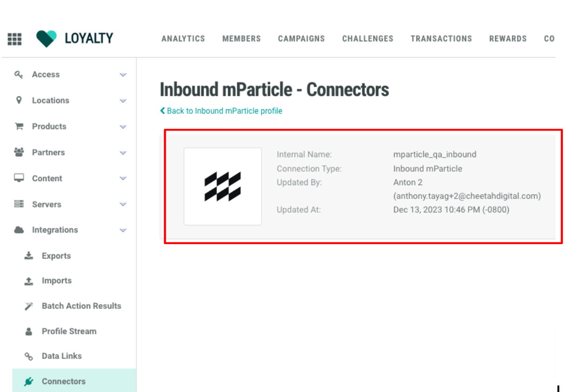Click the Partners people icon

[19, 152]
